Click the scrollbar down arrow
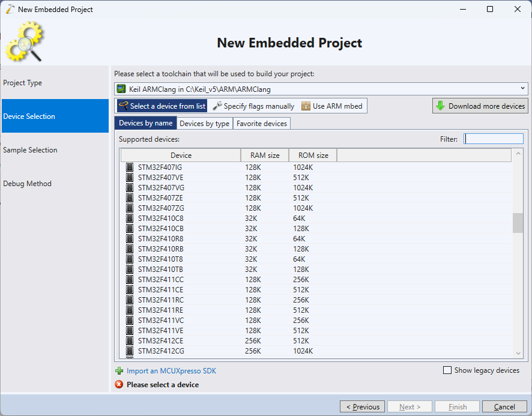This screenshot has height=416, width=532. pyautogui.click(x=518, y=353)
